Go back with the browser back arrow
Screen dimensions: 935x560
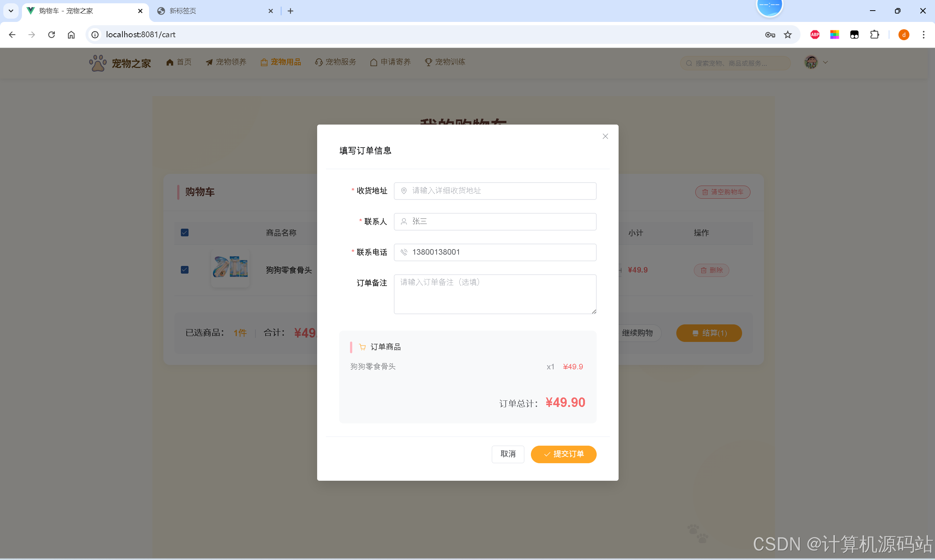(12, 35)
